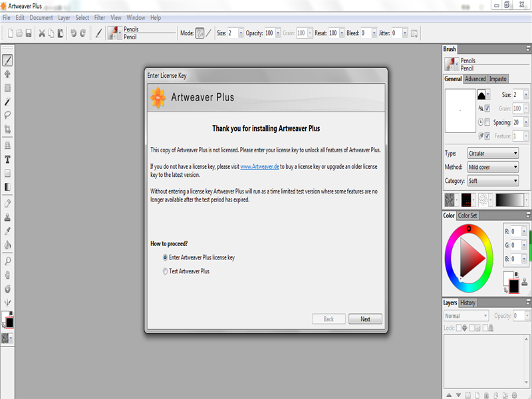Open the Layer menu
Viewport: 532px width, 399px height.
pos(64,18)
